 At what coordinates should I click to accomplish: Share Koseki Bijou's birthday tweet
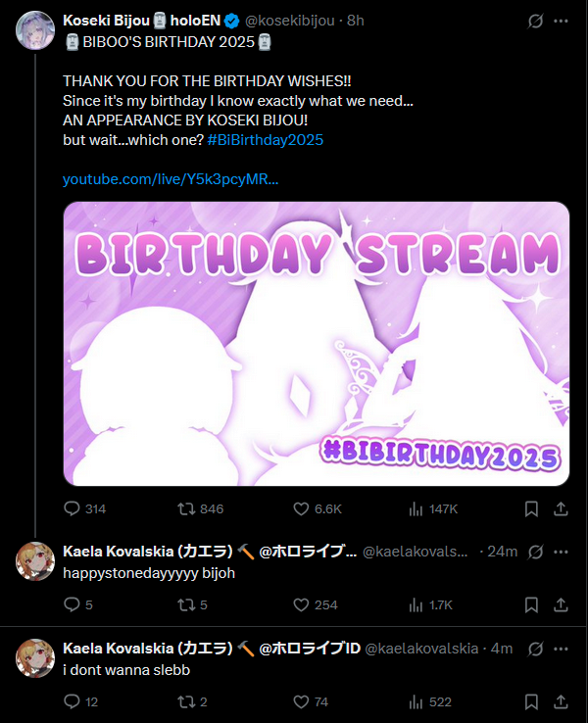(561, 508)
